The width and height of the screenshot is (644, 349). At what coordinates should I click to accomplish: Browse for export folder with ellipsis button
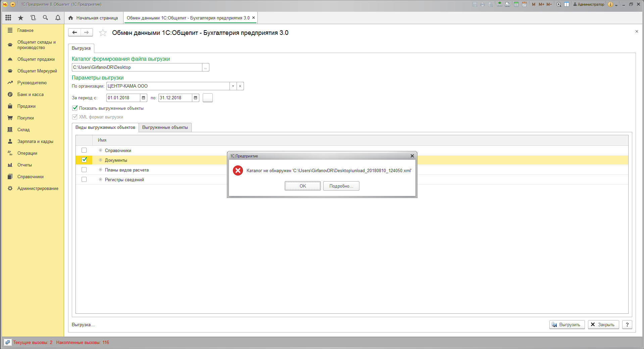(x=206, y=67)
